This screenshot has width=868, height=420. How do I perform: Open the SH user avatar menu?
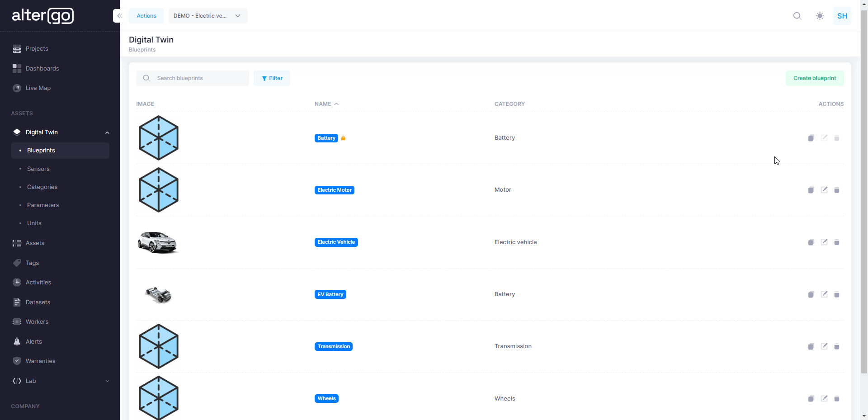coord(842,16)
